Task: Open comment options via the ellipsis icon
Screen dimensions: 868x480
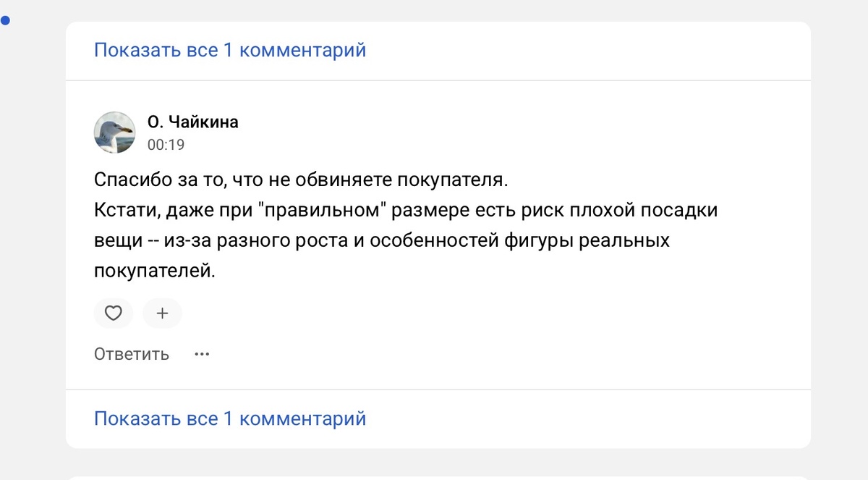Action: 202,353
